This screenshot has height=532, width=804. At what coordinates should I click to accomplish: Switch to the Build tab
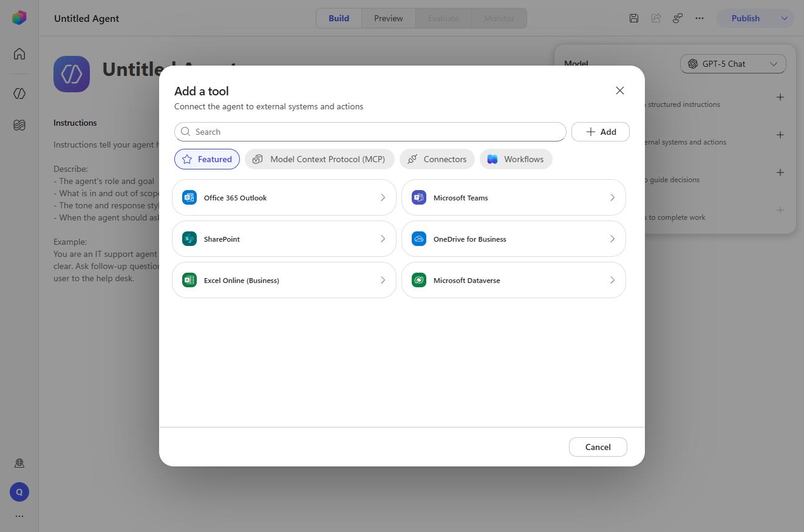[339, 18]
